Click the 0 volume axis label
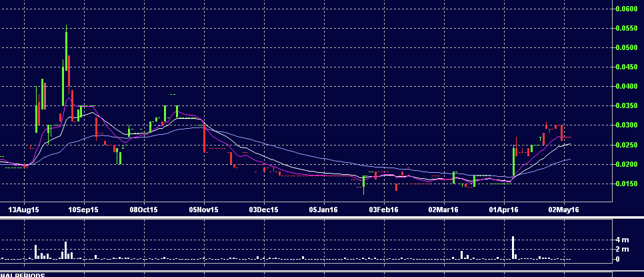Viewport: 644px width, 277px height. 618,260
